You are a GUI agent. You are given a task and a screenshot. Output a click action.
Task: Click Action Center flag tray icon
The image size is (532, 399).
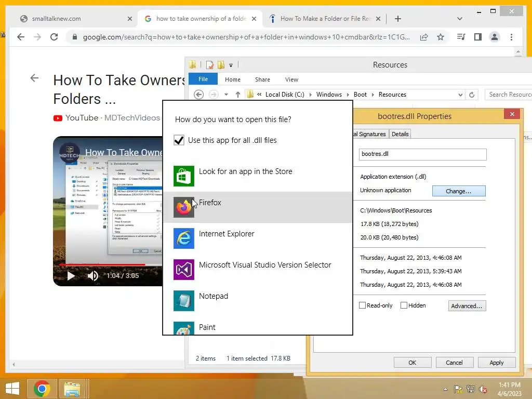[x=458, y=389]
